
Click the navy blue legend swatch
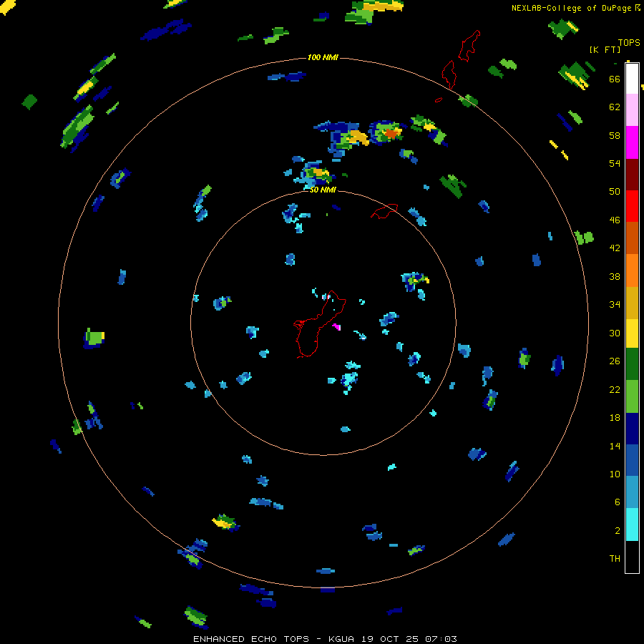coord(632,429)
